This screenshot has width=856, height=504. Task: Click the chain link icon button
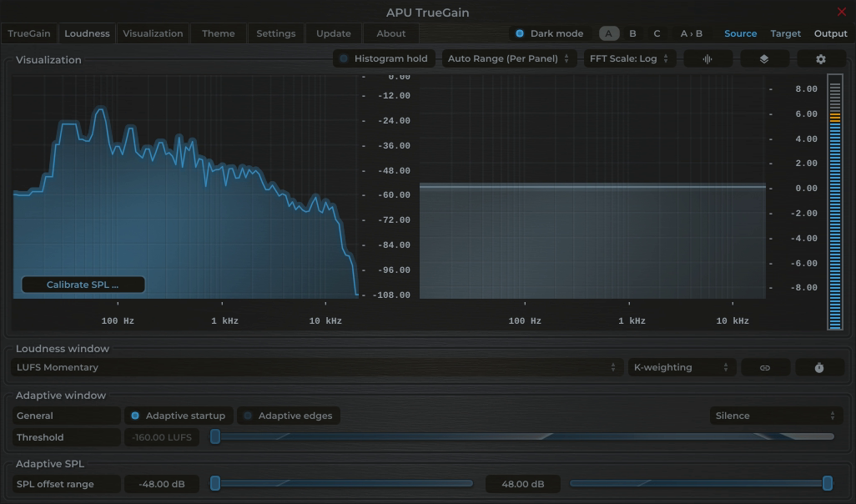[x=764, y=368]
